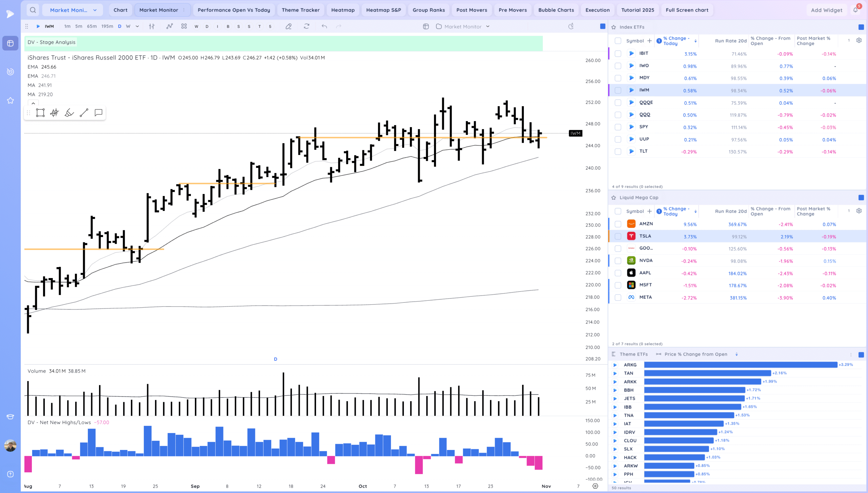This screenshot has height=493, width=868.
Task: Click blue color square on Theme ETFs
Action: pyautogui.click(x=861, y=355)
